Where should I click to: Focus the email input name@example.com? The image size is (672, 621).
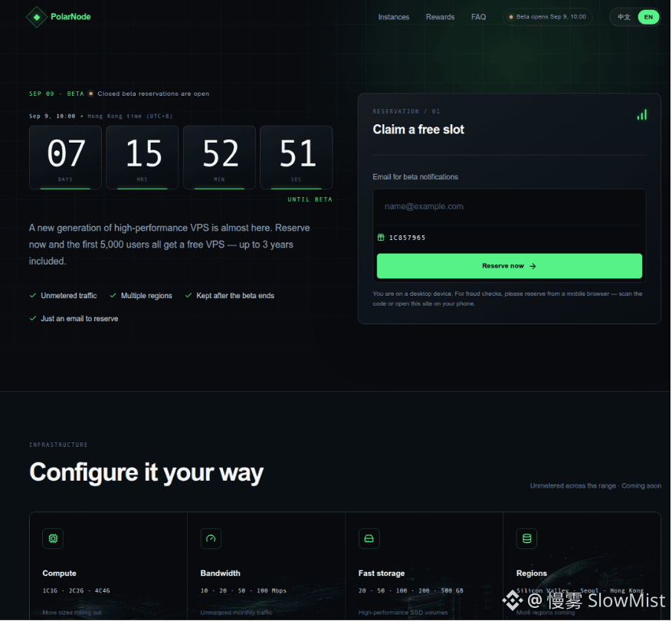[509, 207]
